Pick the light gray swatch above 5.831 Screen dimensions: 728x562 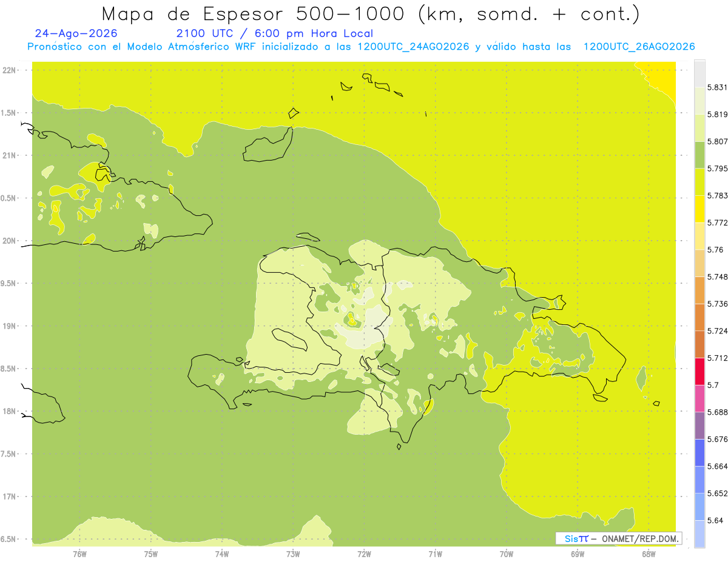coord(699,73)
